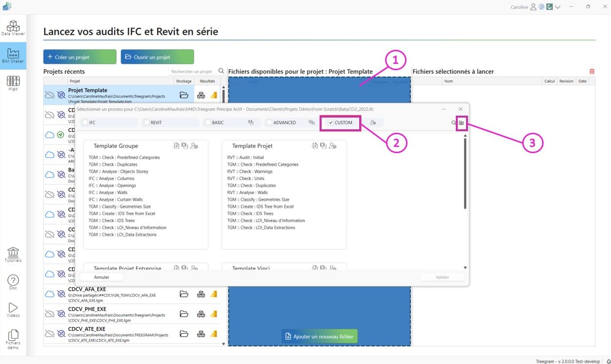Click the red trash icon for selected files

[592, 71]
